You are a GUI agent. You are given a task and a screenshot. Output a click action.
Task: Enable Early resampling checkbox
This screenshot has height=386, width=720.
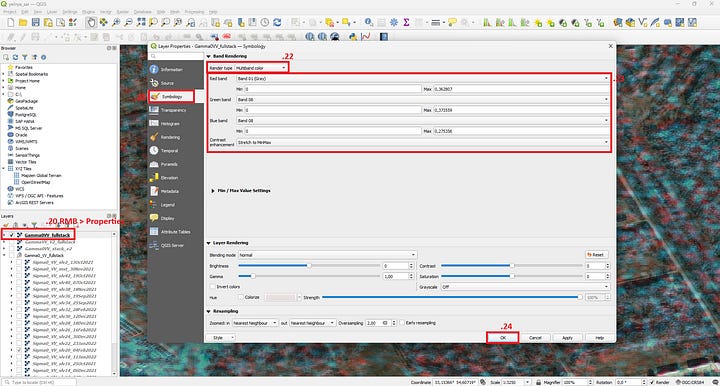pyautogui.click(x=402, y=323)
